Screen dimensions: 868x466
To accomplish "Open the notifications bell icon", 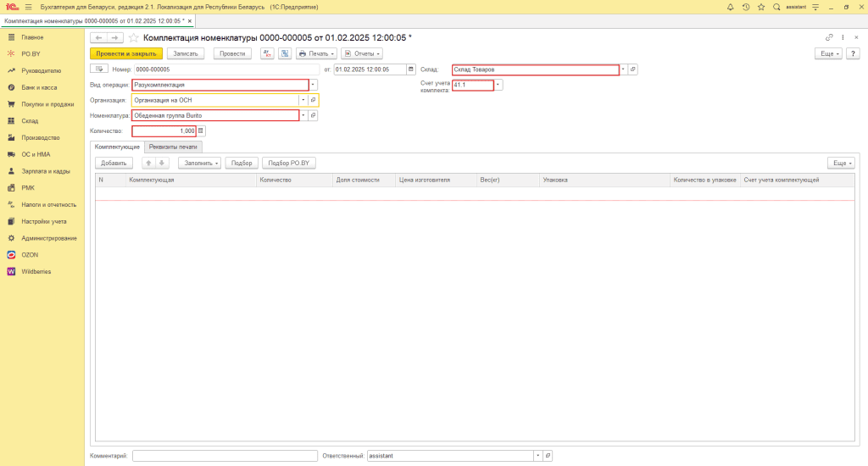I will pyautogui.click(x=731, y=7).
